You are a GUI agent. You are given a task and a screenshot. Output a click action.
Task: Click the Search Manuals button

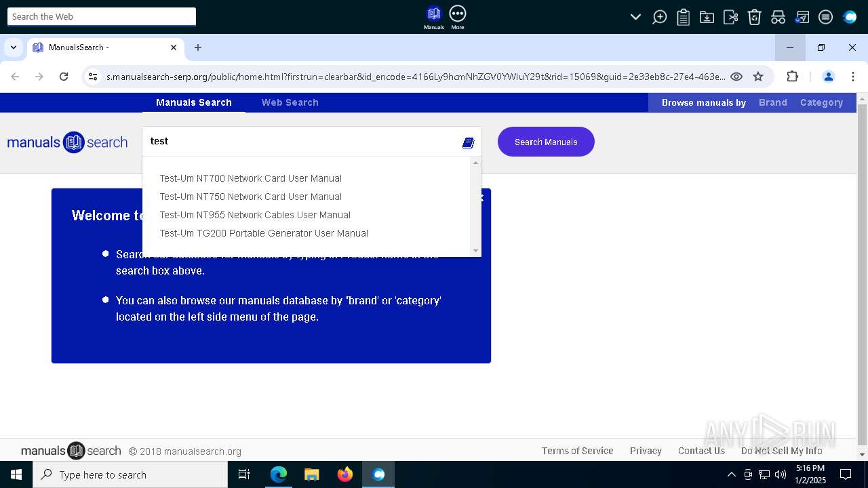[x=546, y=142]
